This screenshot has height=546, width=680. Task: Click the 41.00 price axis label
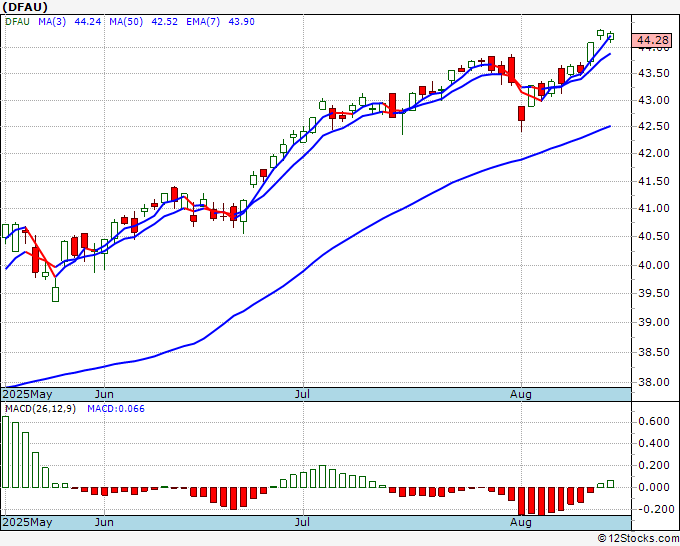pyautogui.click(x=654, y=208)
